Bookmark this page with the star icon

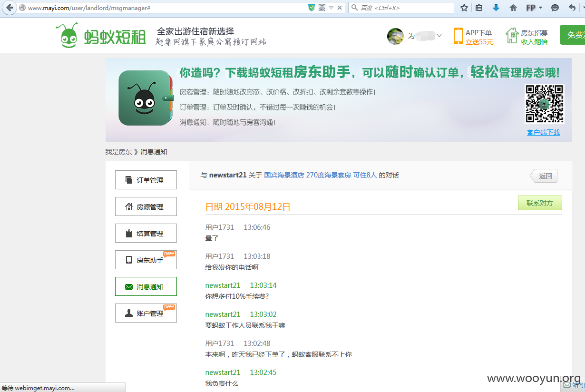coord(464,8)
